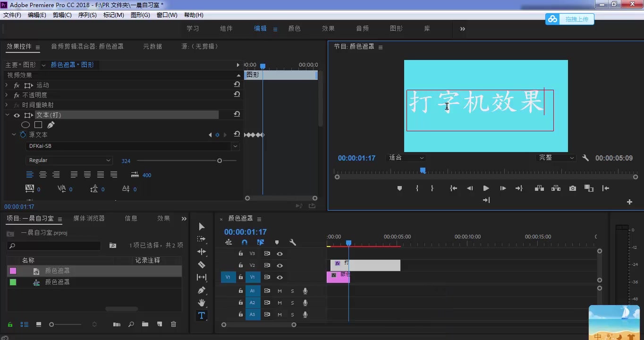Screen dimensions: 644x340
Task: Create an ellipse mask for the text
Action: 25,125
